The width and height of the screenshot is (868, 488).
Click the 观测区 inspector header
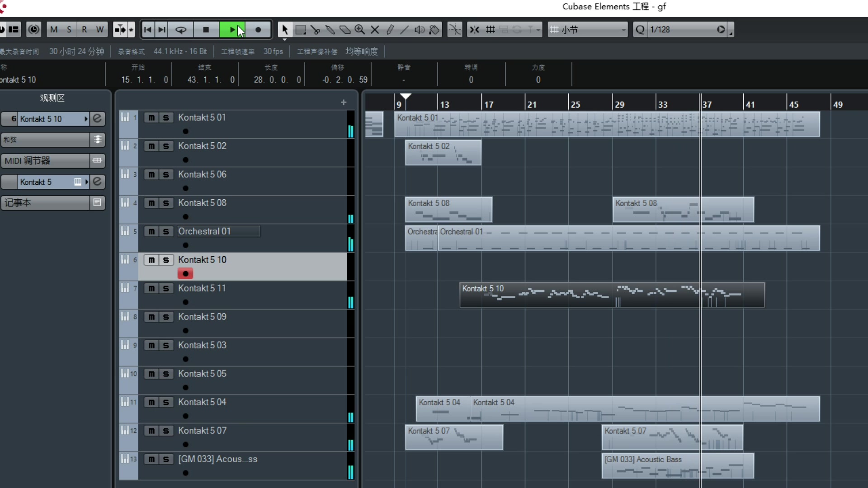tap(52, 98)
